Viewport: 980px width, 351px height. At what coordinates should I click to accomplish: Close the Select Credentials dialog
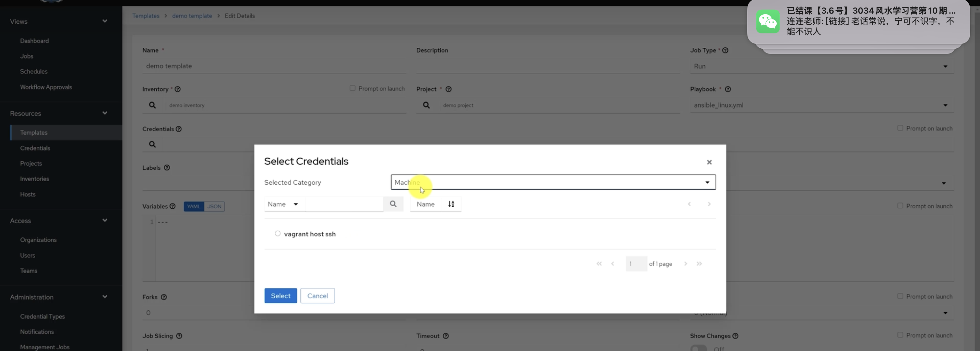tap(709, 162)
